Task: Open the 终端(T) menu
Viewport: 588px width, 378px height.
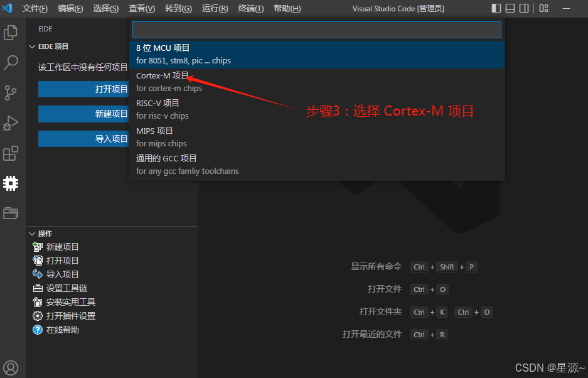Action: (250, 8)
